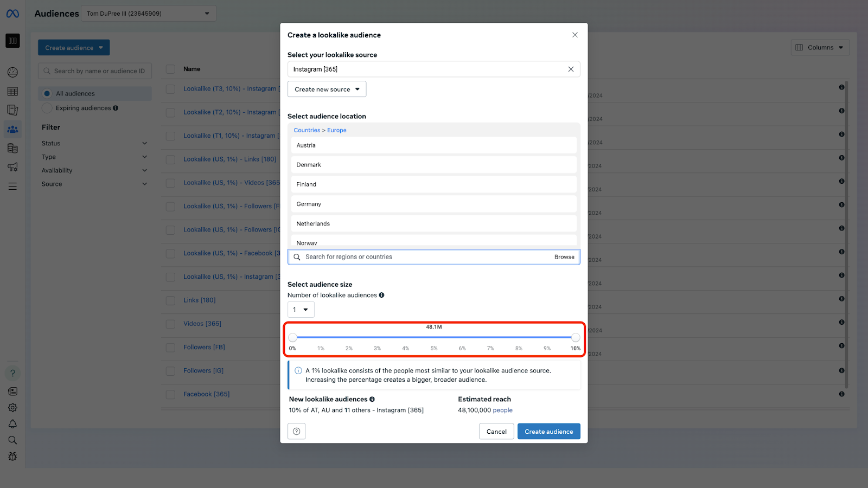This screenshot has height=488, width=868.
Task: Click info icon beside Number of lookalike audiences
Action: click(x=381, y=295)
